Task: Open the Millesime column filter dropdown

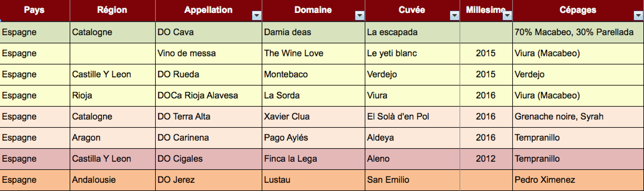Action: click(507, 16)
